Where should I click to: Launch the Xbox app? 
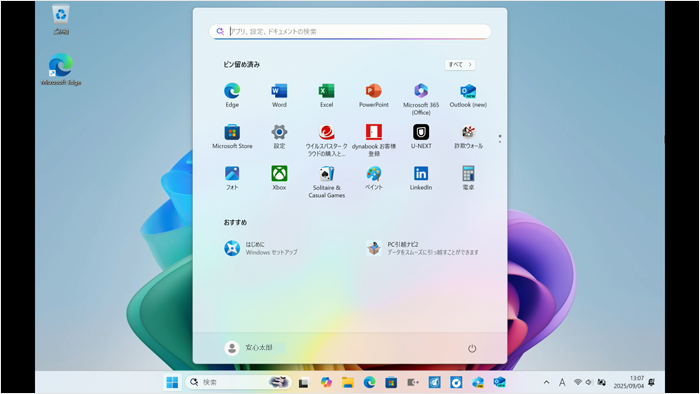click(279, 178)
